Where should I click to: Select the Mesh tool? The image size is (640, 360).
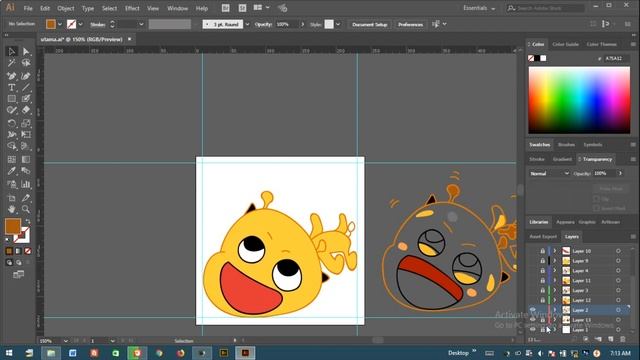[x=11, y=159]
